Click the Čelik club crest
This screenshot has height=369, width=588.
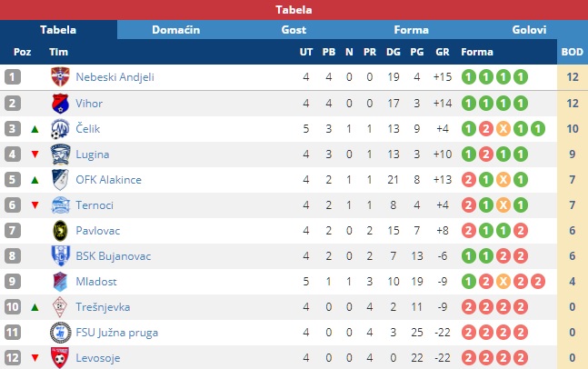point(60,128)
